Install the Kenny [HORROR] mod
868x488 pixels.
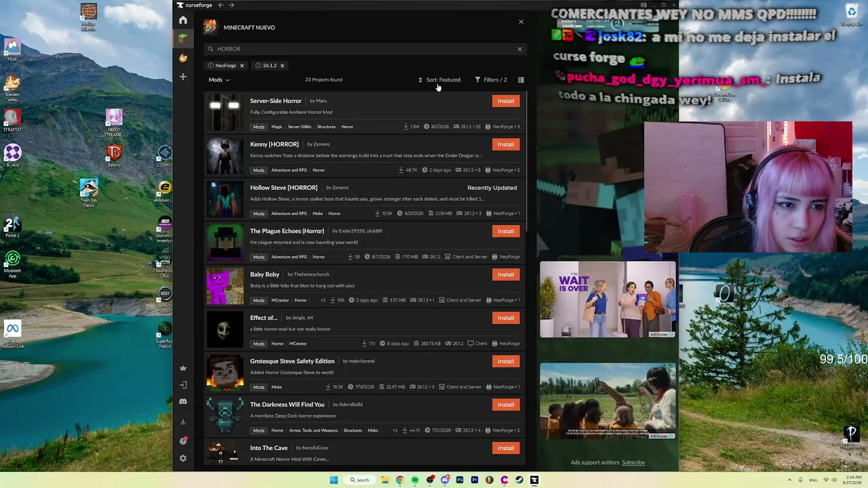(506, 144)
